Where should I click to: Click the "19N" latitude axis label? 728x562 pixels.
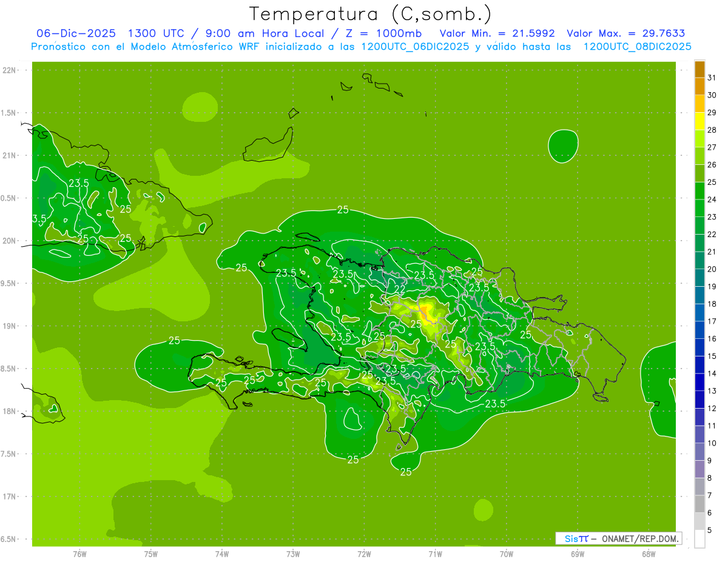point(8,326)
